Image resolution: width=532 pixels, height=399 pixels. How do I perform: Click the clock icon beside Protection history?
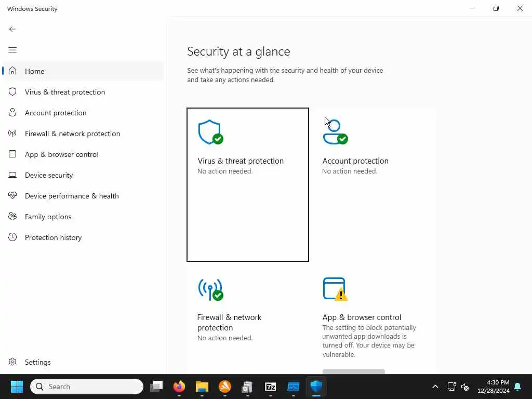tap(12, 237)
